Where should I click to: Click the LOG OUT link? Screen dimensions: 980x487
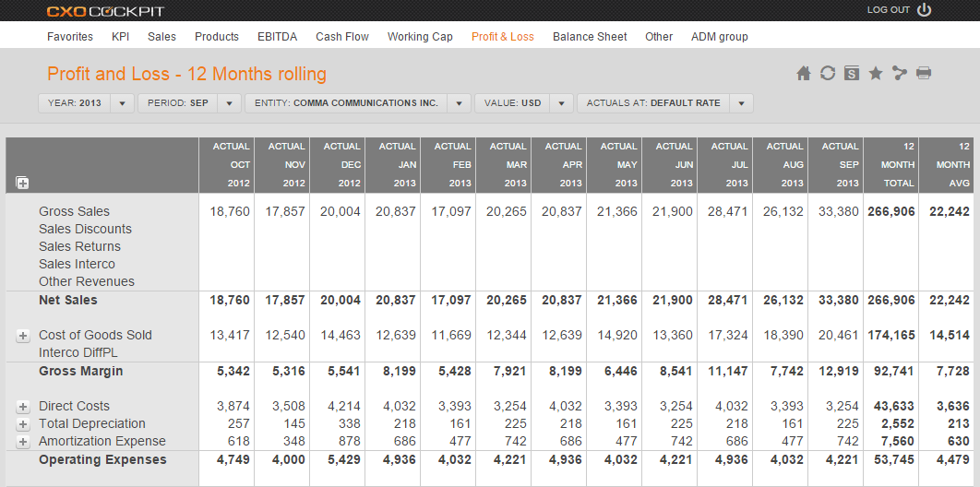pos(888,10)
